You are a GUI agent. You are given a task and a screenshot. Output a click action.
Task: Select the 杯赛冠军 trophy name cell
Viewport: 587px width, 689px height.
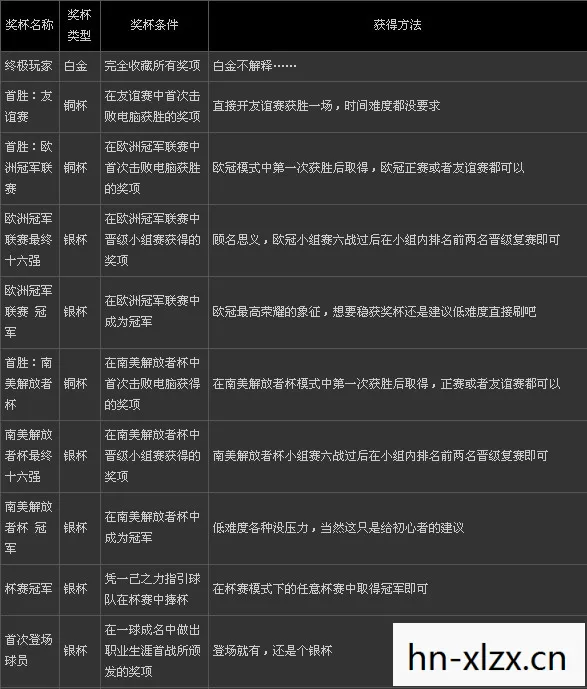(x=29, y=590)
